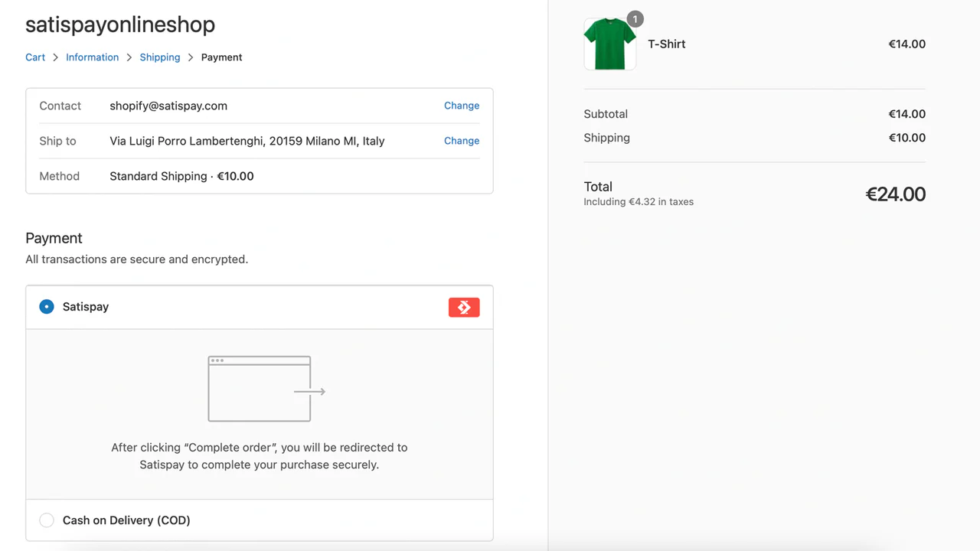Click the Total label in order summary
Screen dimensions: 980x551
click(x=598, y=187)
